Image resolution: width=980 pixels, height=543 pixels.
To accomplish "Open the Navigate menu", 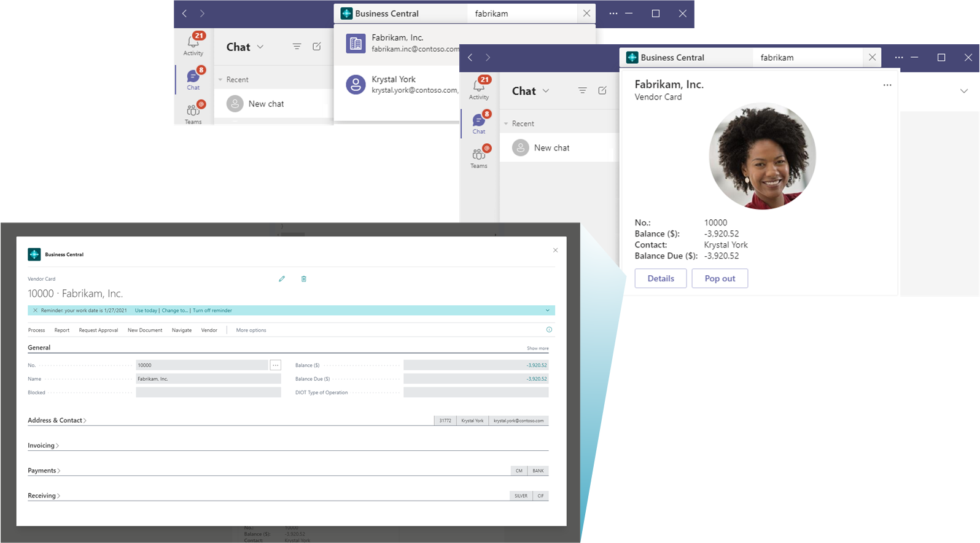I will coord(182,330).
